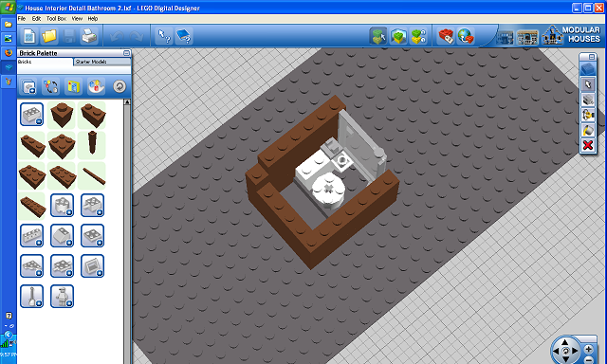Switch to the Starter Models tab
The image size is (607, 364).
tap(102, 62)
